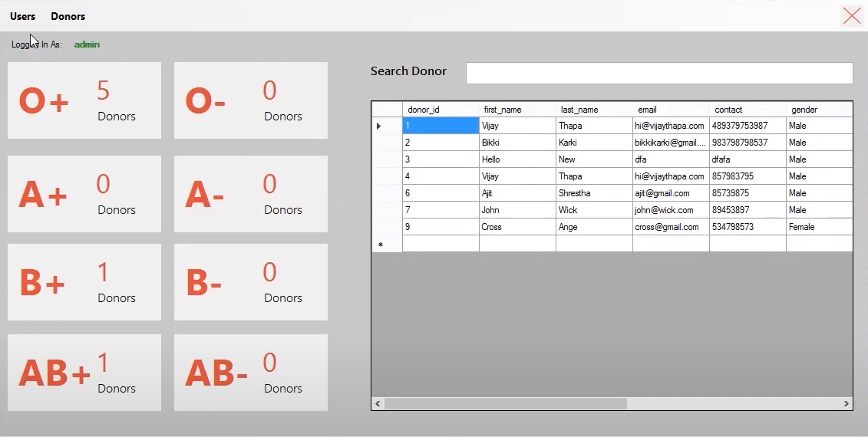This screenshot has width=868, height=437.
Task: Close the window with red X
Action: coord(851,16)
